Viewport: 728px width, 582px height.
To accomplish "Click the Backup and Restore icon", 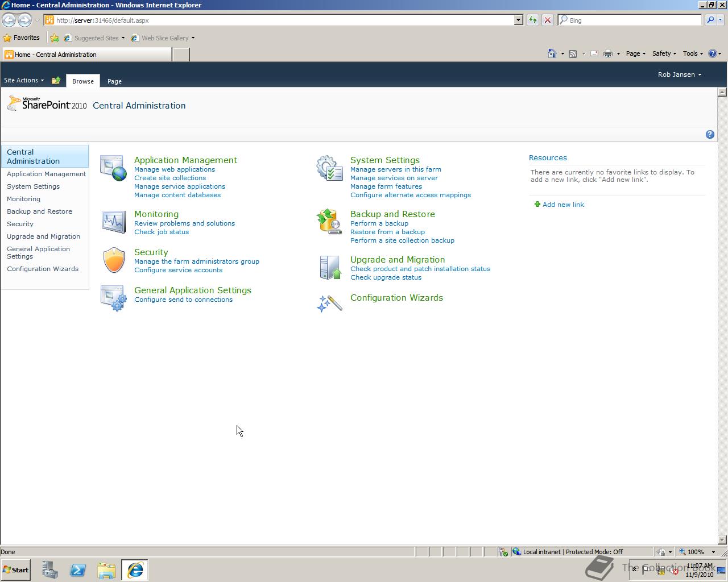I will [x=329, y=222].
